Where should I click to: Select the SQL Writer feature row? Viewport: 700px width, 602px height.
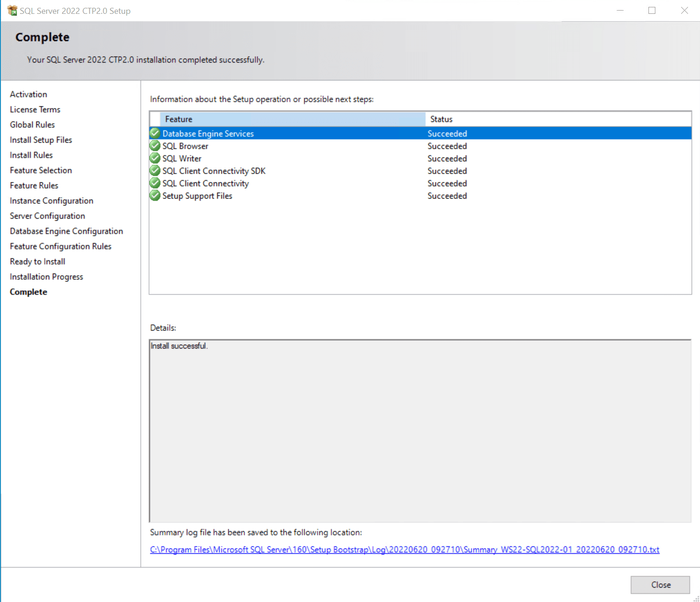click(x=420, y=158)
